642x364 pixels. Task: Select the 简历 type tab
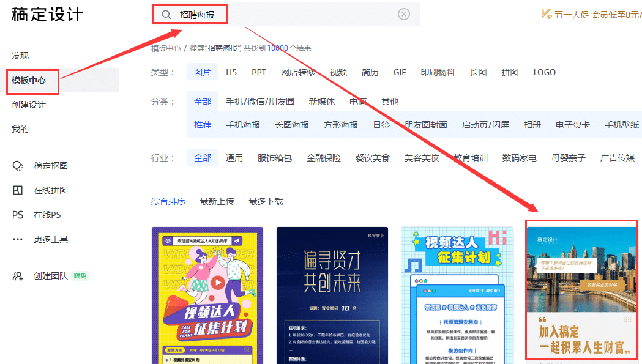(x=370, y=72)
